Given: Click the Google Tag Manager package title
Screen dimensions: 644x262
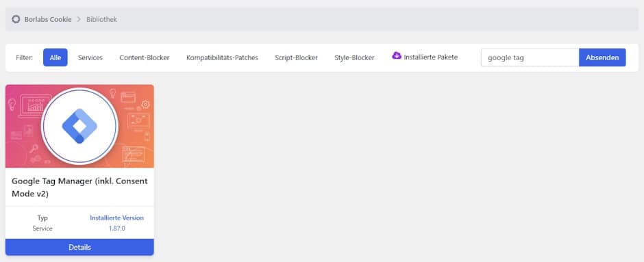Looking at the screenshot, I should click(79, 187).
